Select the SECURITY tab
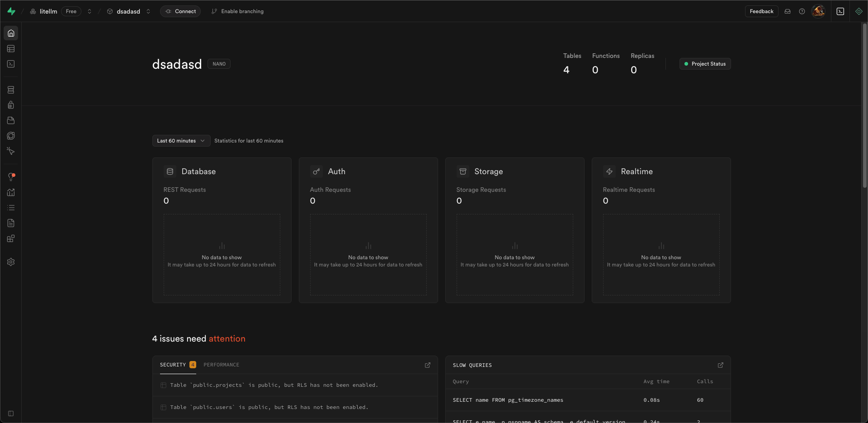Viewport: 868px width, 423px height. tap(173, 365)
